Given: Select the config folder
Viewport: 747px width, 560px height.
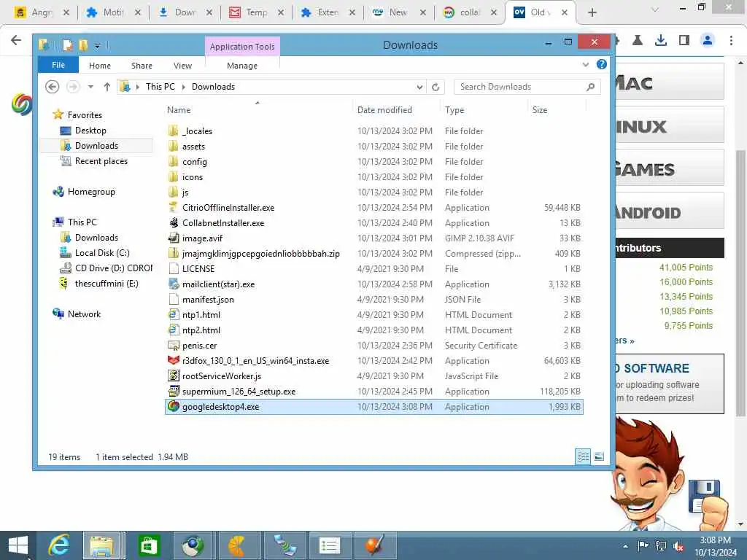Looking at the screenshot, I should point(194,162).
